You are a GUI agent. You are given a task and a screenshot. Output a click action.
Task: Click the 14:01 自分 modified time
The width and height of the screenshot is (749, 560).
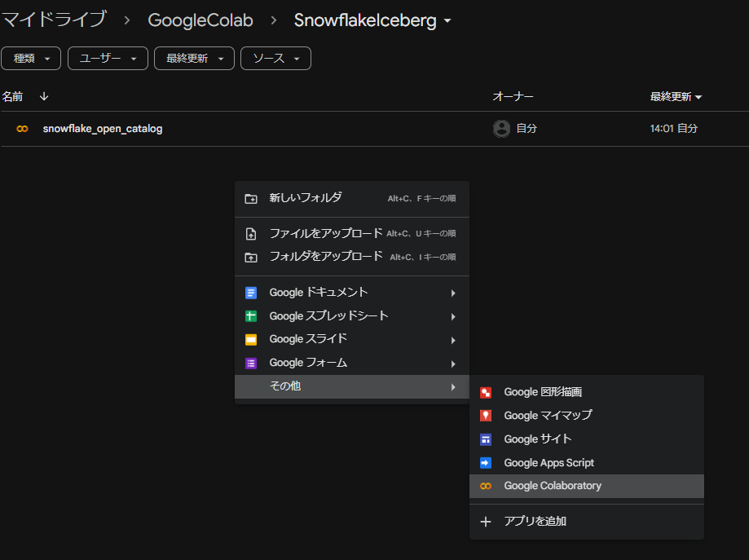coord(673,129)
